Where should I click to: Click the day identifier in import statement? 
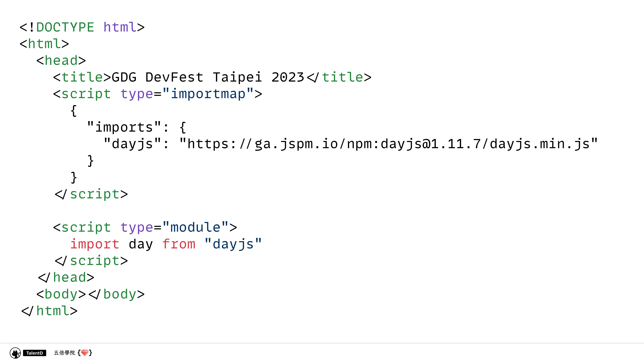[141, 244]
